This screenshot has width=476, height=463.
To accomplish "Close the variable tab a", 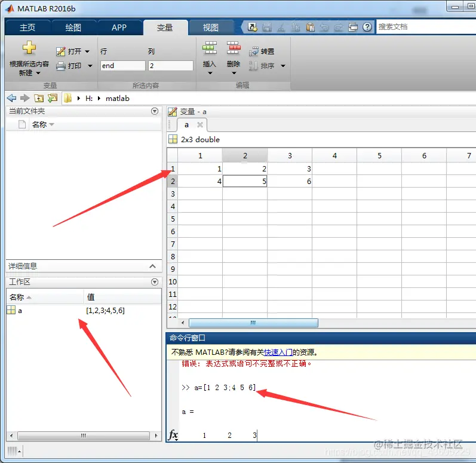I will tap(199, 125).
